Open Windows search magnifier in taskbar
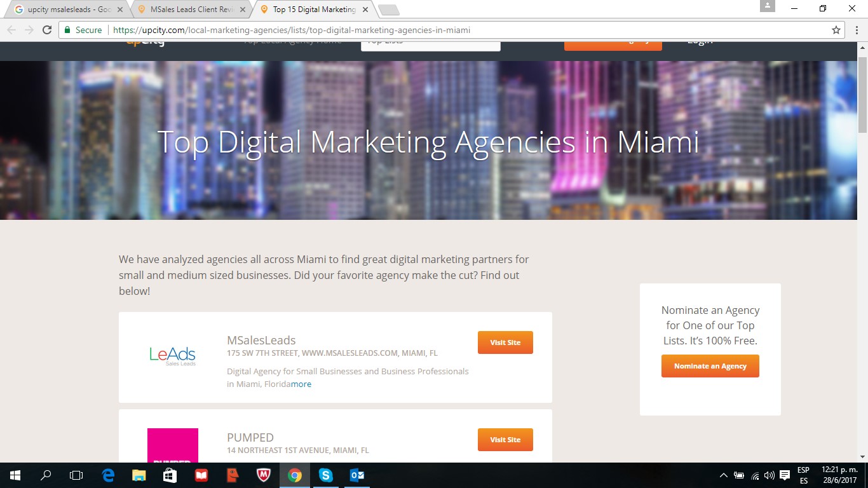 (x=46, y=475)
